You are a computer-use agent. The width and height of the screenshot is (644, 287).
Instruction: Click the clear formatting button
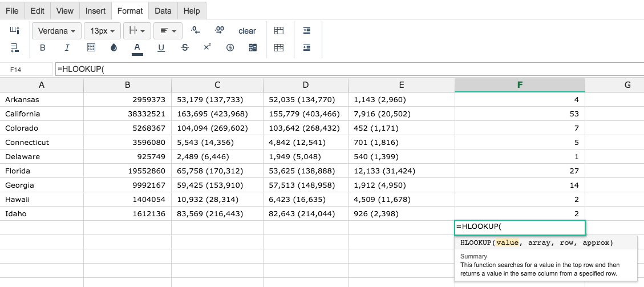[247, 31]
